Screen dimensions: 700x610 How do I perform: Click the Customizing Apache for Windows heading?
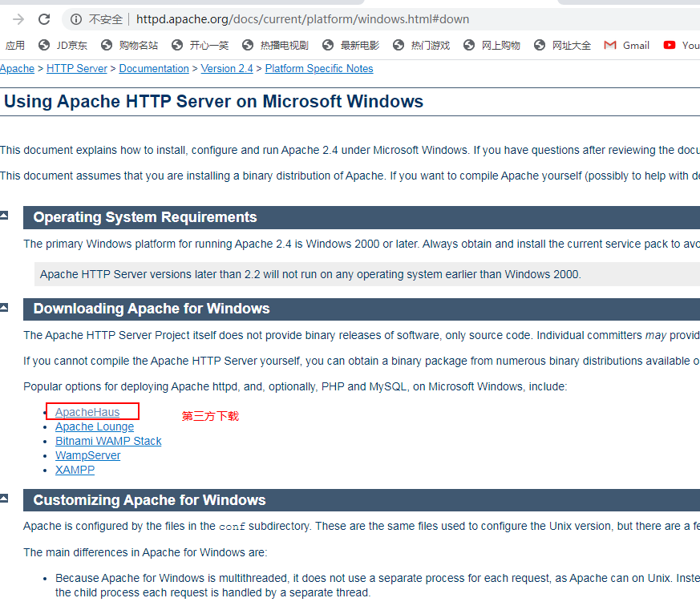tap(150, 499)
